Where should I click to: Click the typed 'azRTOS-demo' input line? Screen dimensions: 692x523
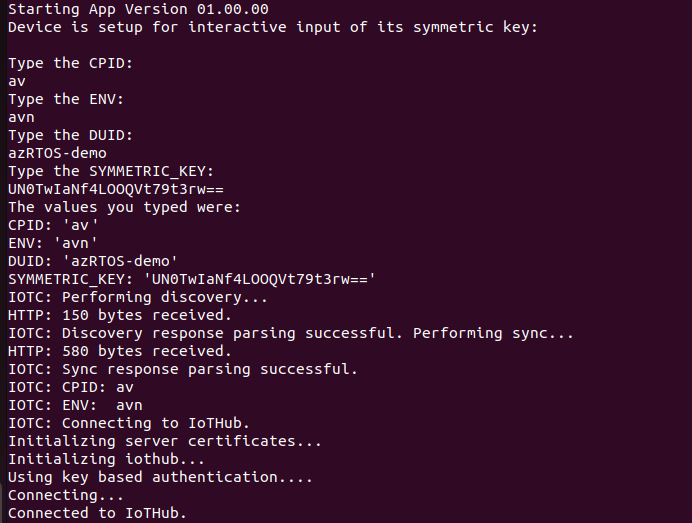(x=57, y=153)
